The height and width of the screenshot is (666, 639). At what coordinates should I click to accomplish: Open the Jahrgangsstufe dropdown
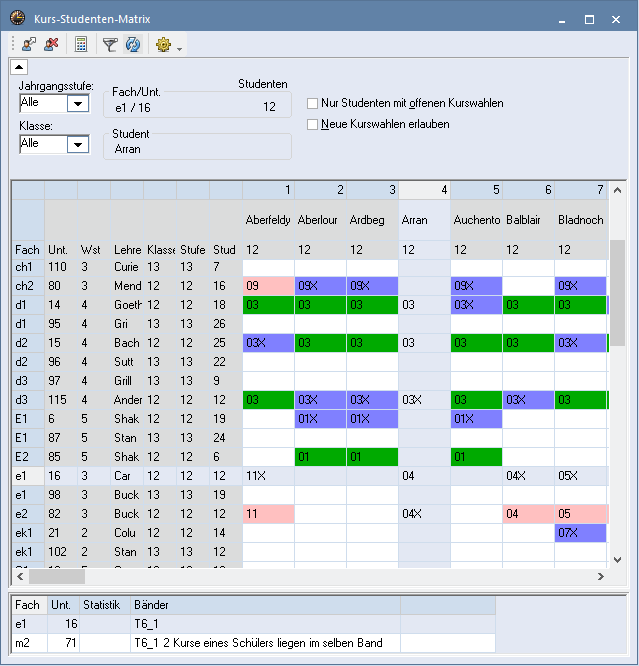click(x=78, y=103)
